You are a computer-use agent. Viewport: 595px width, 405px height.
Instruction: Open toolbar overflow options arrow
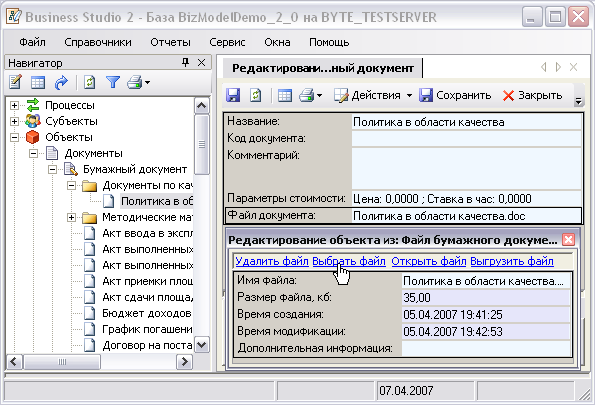pos(578,101)
